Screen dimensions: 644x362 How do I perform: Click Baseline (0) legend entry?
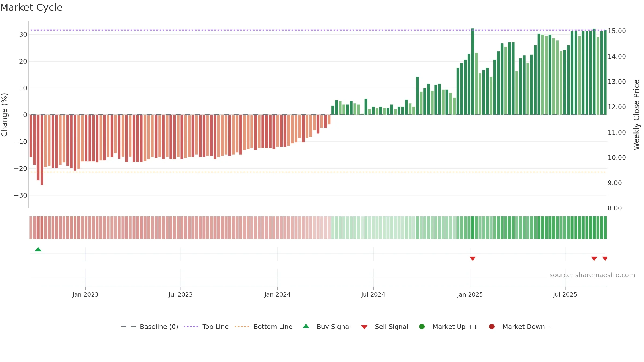149,327
